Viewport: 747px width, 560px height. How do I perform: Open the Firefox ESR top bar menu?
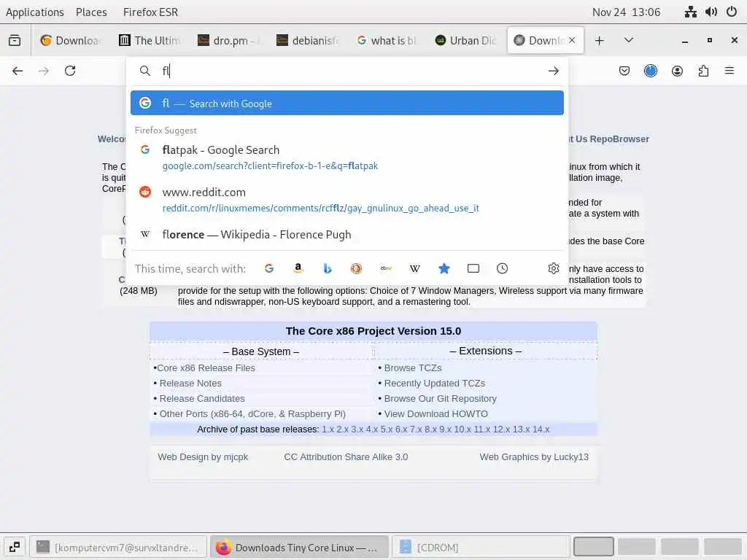(150, 12)
